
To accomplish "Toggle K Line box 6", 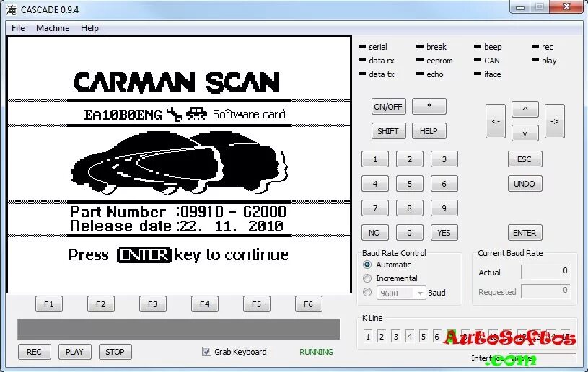I will click(437, 337).
